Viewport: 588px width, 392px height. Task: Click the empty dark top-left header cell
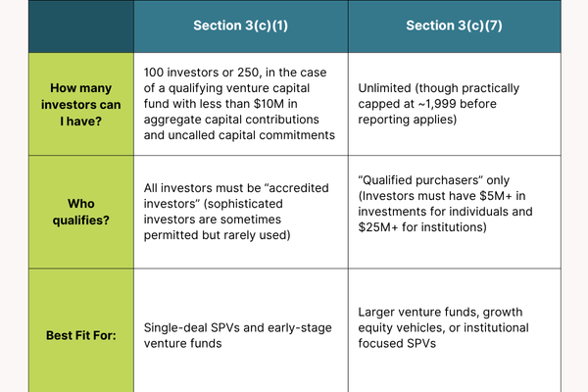click(x=81, y=25)
